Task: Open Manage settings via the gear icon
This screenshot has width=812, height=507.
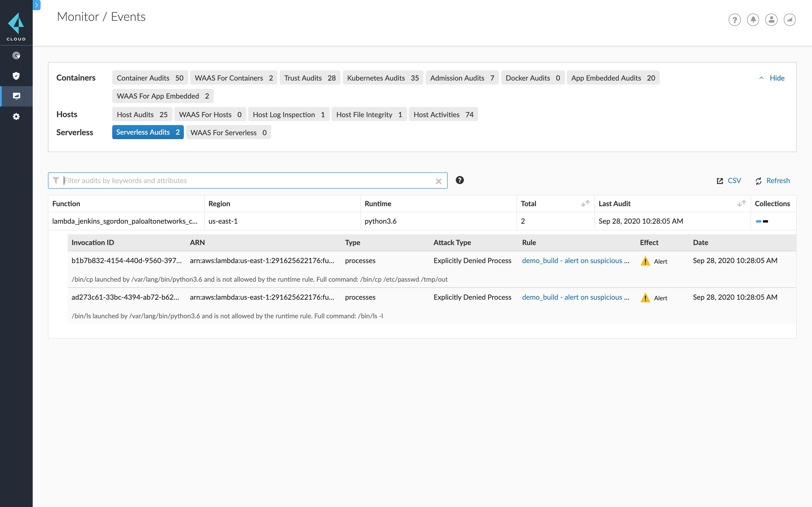Action: pyautogui.click(x=16, y=116)
